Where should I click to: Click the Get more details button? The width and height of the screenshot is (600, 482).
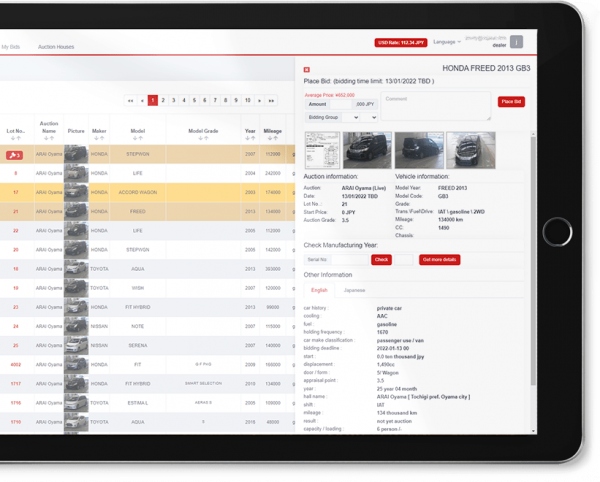pos(439,260)
